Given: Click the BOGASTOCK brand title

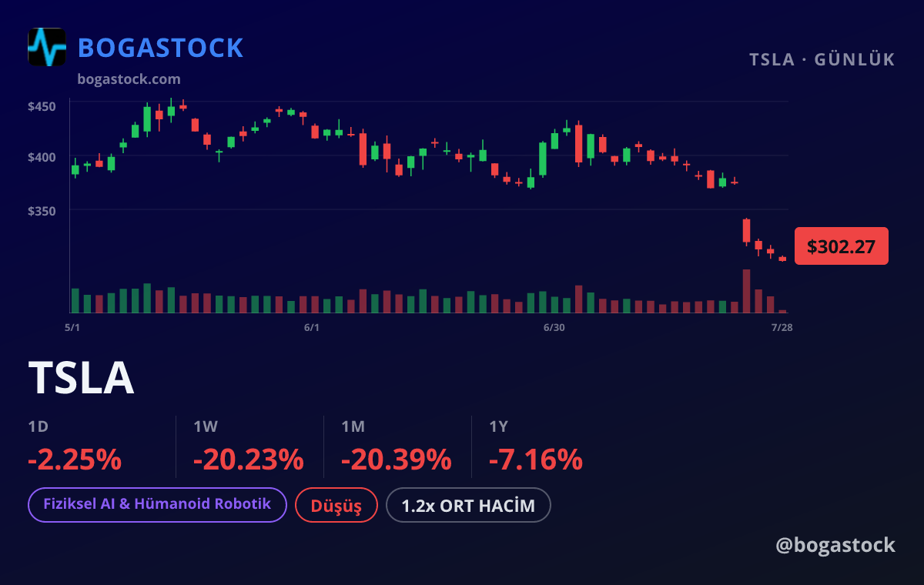Looking at the screenshot, I should [161, 48].
